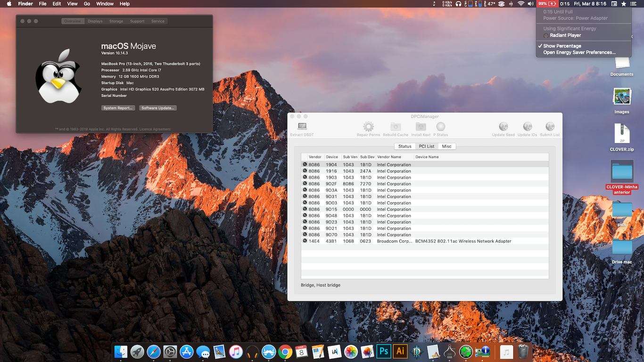Open Google Chrome in the Dock
The image size is (644, 362).
[285, 351]
